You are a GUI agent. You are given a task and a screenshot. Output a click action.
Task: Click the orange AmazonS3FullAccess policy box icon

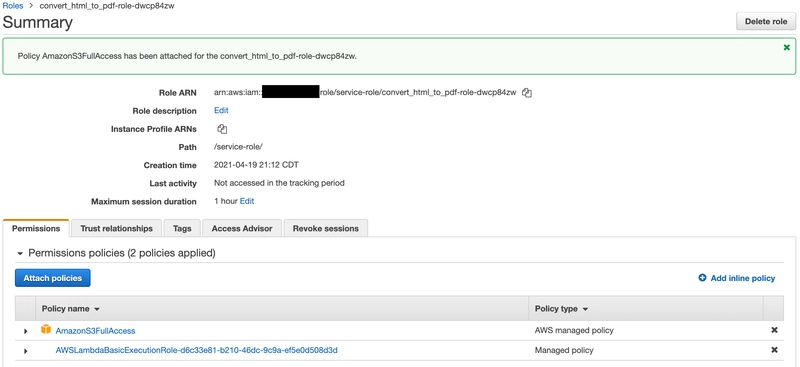[46, 330]
